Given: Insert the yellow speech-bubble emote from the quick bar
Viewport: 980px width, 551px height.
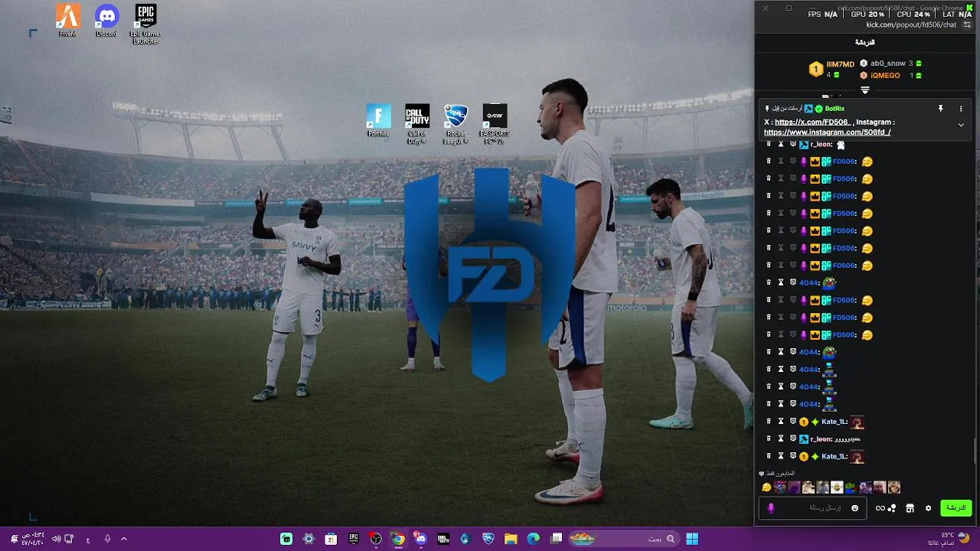Looking at the screenshot, I should [x=766, y=487].
